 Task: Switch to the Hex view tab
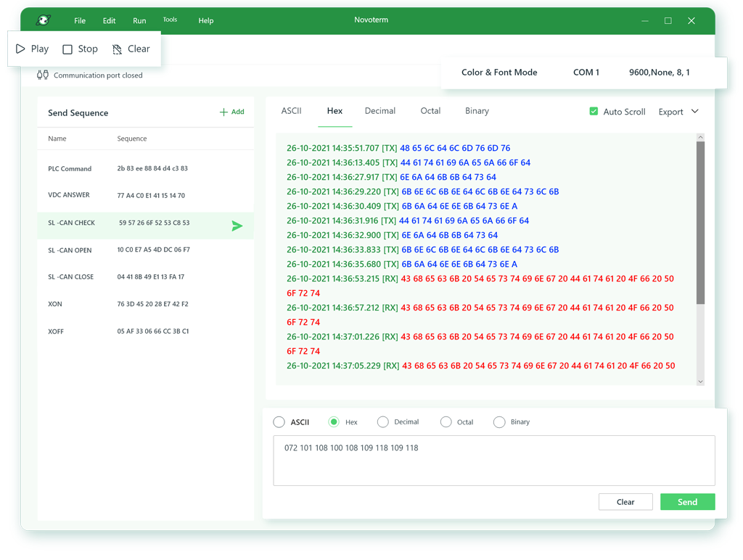tap(334, 111)
